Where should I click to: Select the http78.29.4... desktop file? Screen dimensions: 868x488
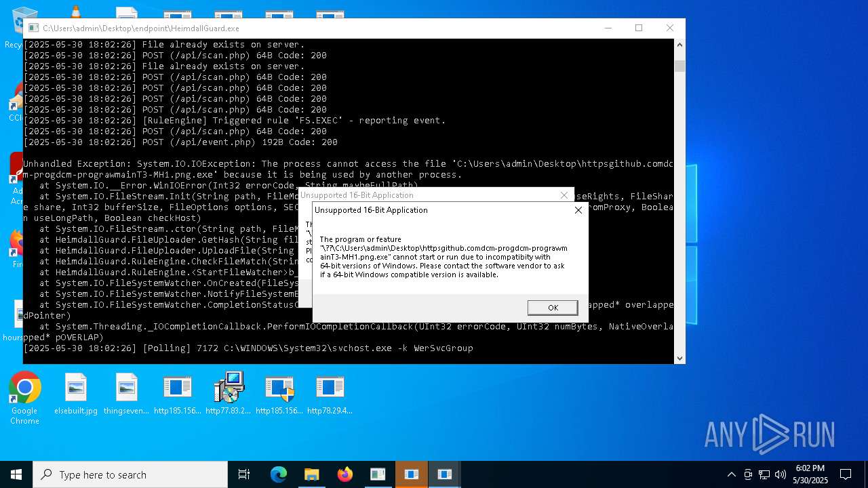(x=330, y=394)
